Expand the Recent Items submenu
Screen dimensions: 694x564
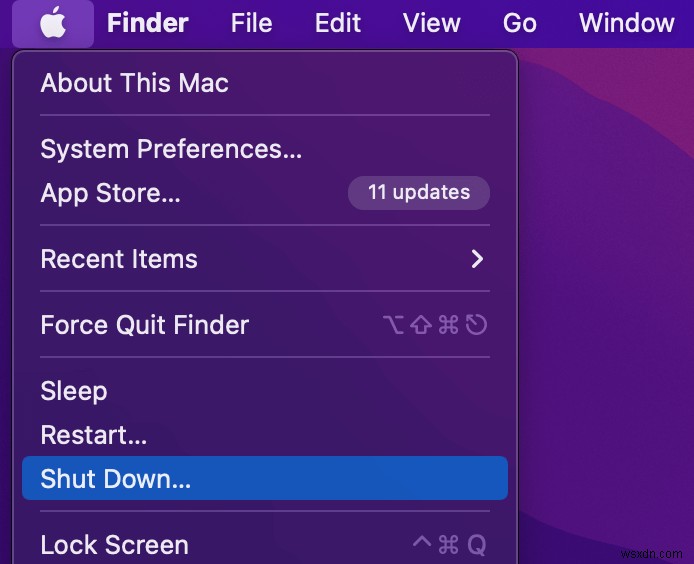[265, 259]
